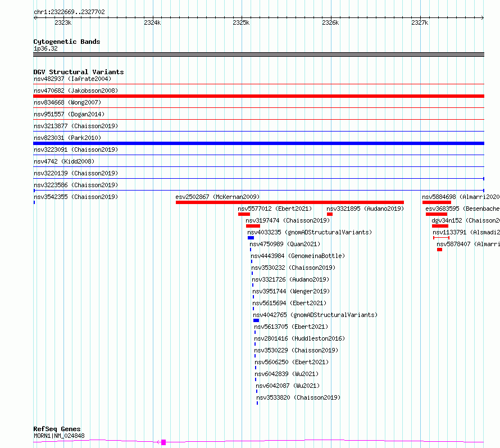Select the nsv5577012 red variant block
The image size is (500, 448).
(x=244, y=214)
